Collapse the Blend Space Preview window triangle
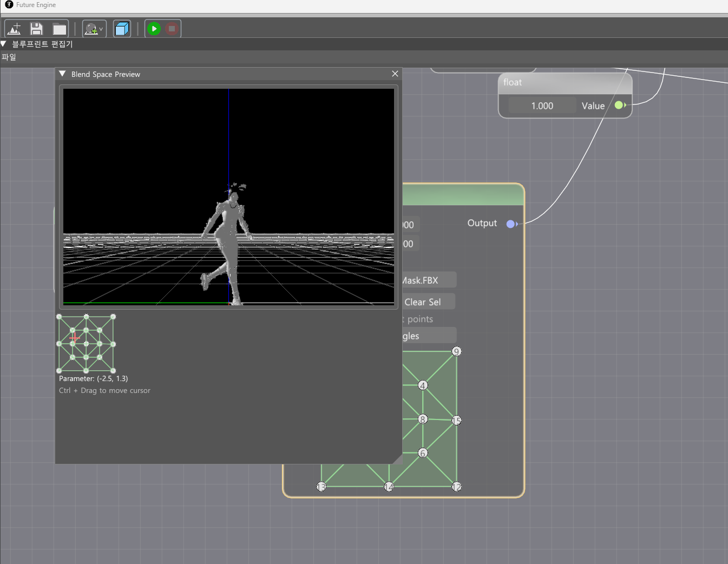The image size is (728, 564). [62, 74]
